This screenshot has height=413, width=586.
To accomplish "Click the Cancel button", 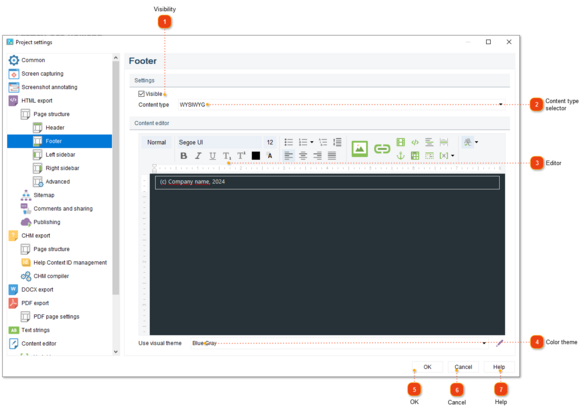I will coord(463,367).
